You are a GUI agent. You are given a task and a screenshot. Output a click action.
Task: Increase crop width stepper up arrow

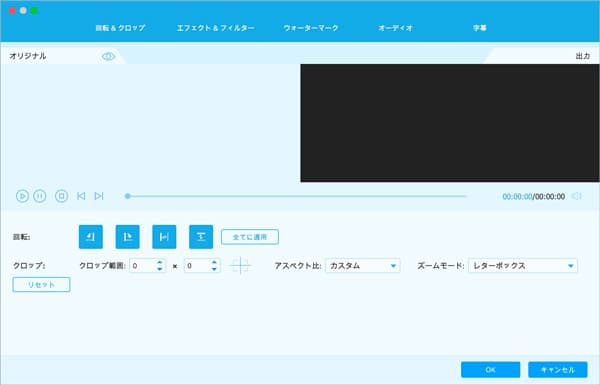tap(160, 262)
